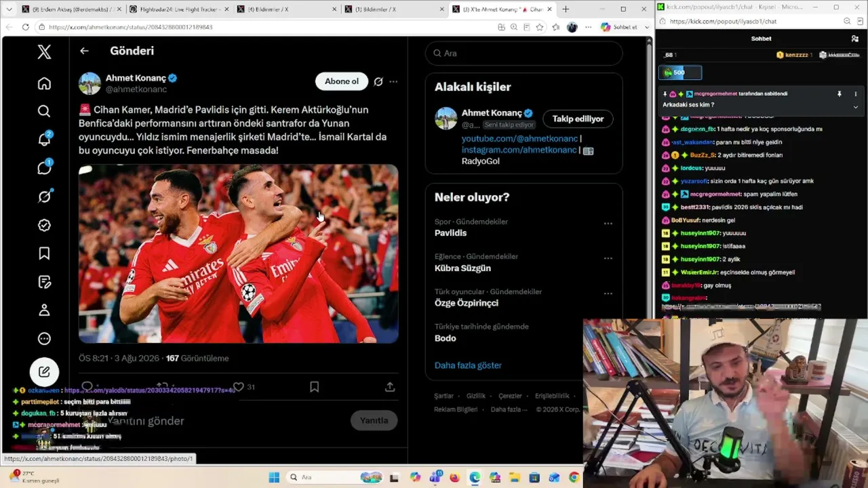Compose a new post with the round button
868x488 pixels.
pyautogui.click(x=44, y=371)
